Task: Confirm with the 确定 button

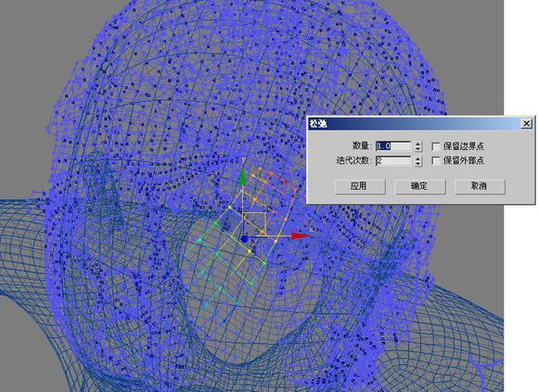Action: (x=420, y=187)
